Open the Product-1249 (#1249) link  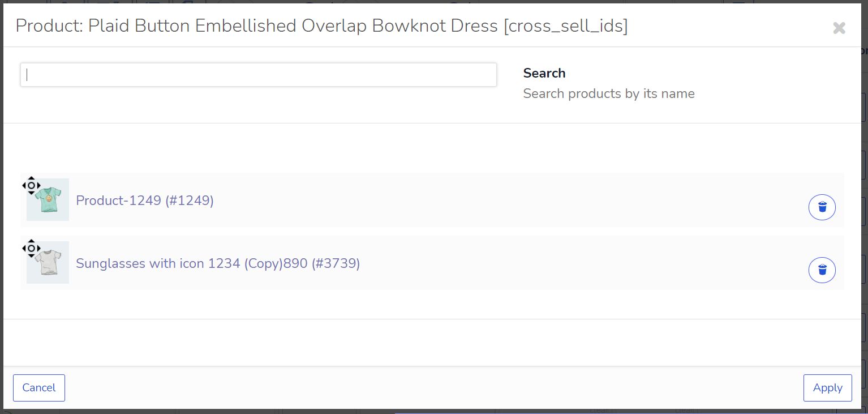[x=145, y=200]
